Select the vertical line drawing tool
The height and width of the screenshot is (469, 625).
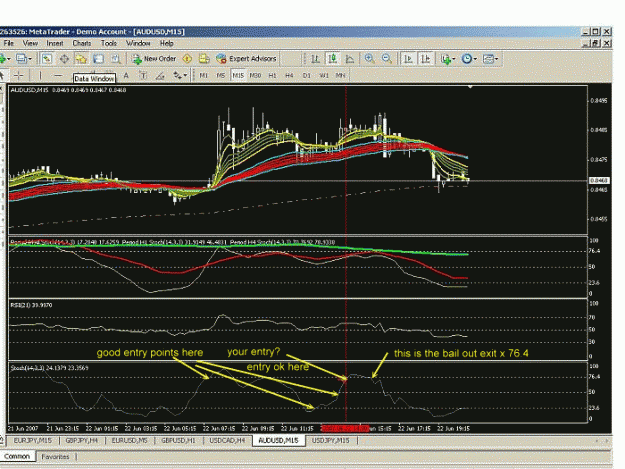[x=40, y=75]
